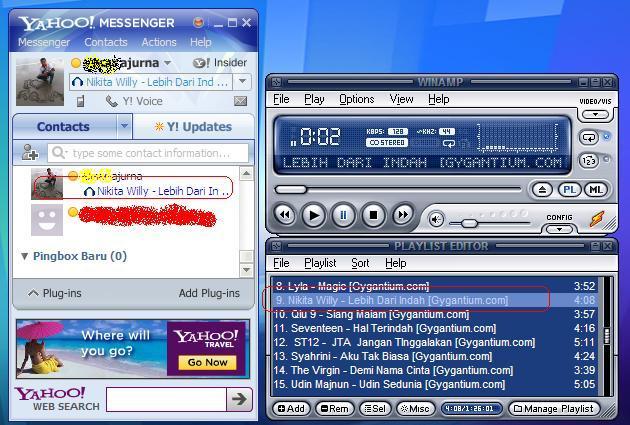Mute Winamp via speaker icon
Screen dimensions: 630x425
coord(436,219)
